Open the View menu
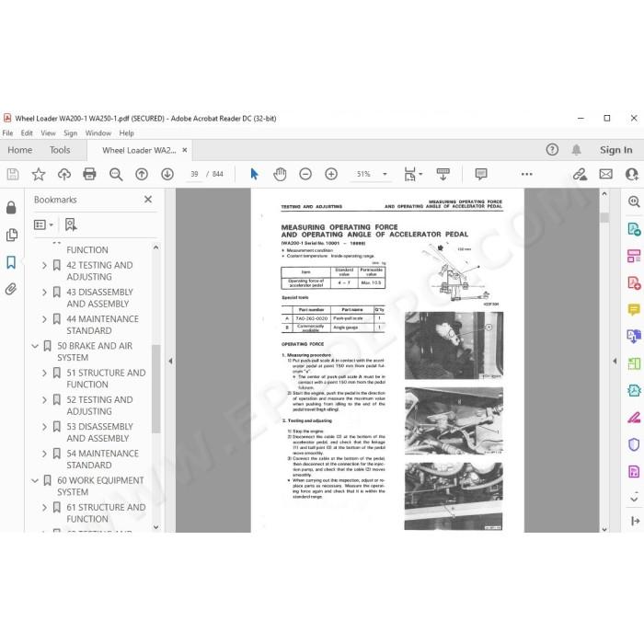The image size is (644, 644). click(48, 133)
